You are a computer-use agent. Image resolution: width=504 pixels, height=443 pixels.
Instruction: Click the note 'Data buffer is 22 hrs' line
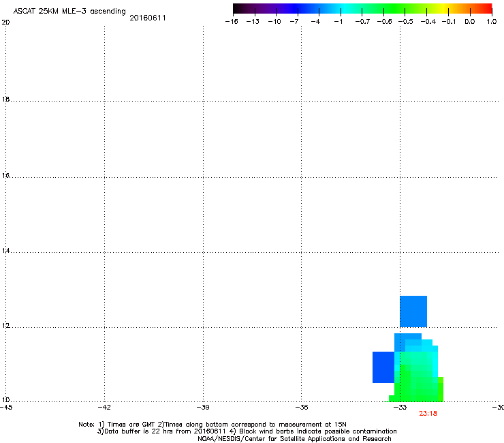247,431
